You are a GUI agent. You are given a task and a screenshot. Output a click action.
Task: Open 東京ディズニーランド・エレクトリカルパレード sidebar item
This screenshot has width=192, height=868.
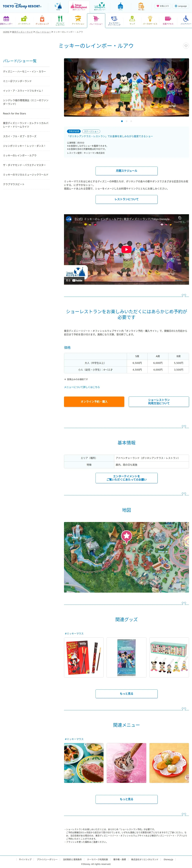26,125
